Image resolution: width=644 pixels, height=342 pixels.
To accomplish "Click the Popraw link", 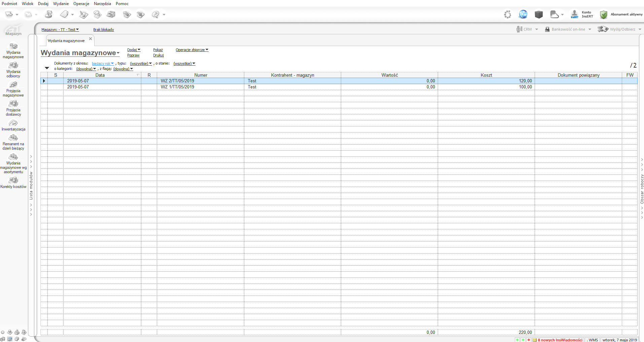I will (133, 55).
